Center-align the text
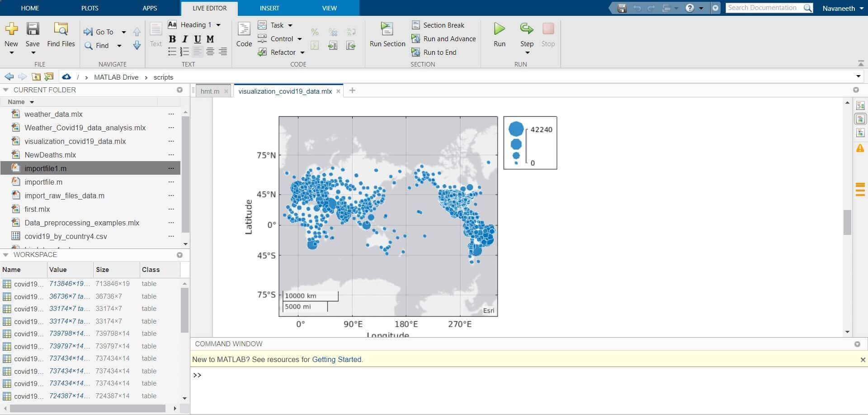The width and height of the screenshot is (868, 415). pyautogui.click(x=210, y=52)
